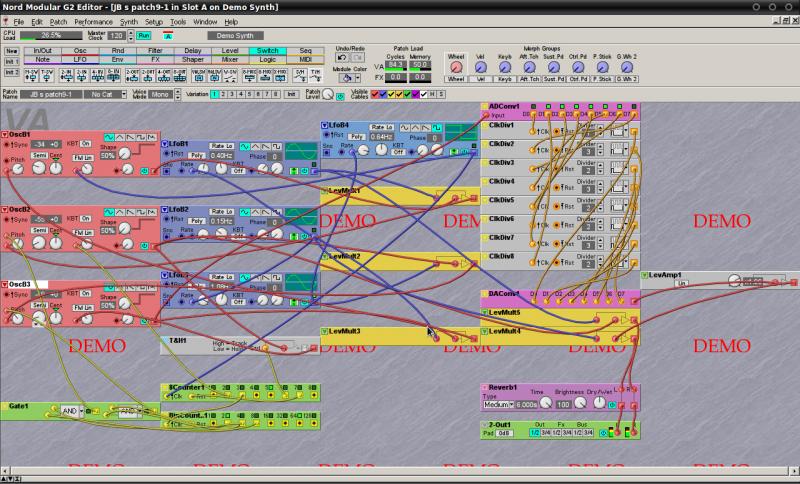This screenshot has width=800, height=484.
Task: Add the V-SW value switch module
Action: (x=230, y=76)
